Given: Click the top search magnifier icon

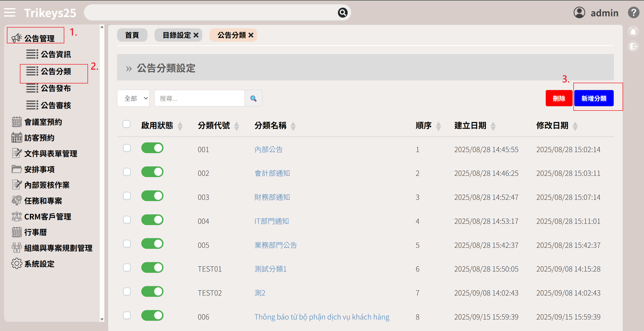Looking at the screenshot, I should coord(343,13).
